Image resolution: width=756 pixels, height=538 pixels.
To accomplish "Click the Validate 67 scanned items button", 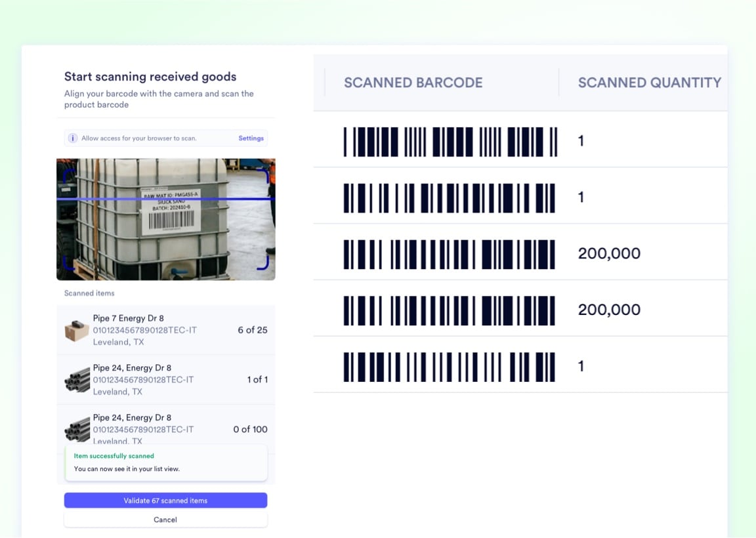I will [165, 501].
